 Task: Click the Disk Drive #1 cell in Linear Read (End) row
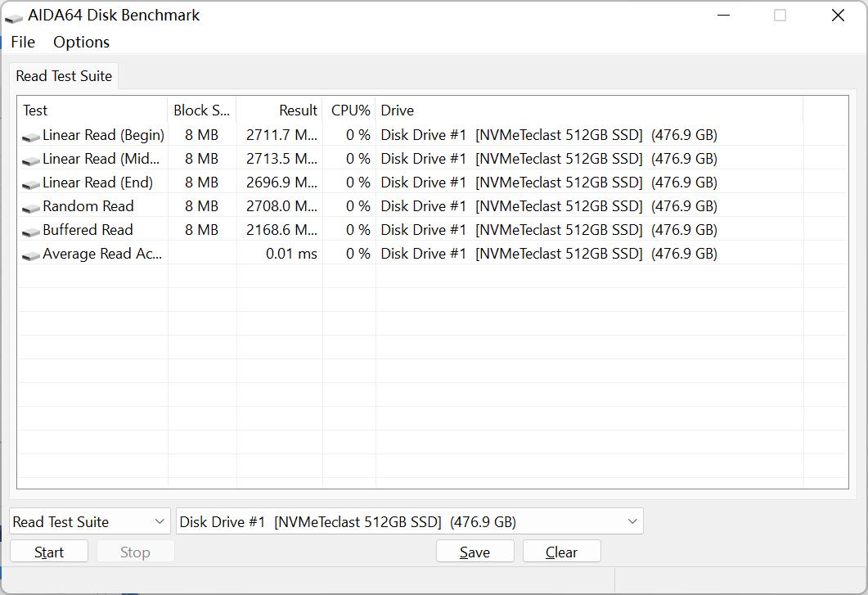(x=549, y=183)
